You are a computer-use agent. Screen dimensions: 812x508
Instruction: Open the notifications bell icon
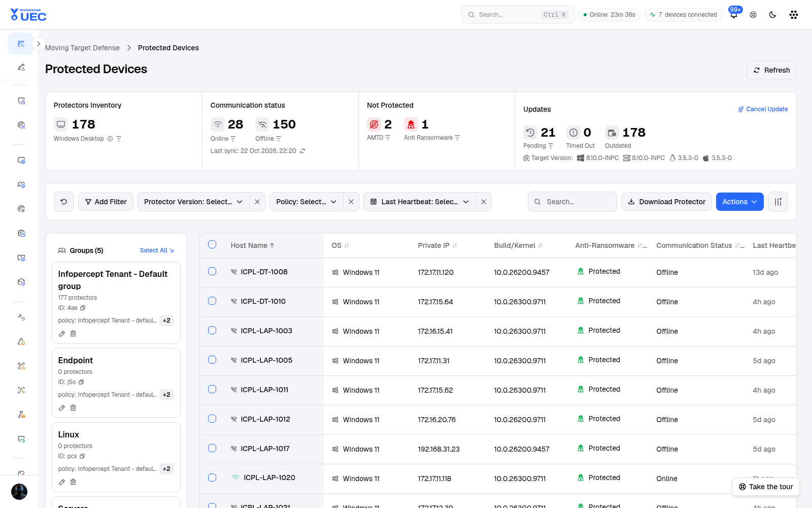pyautogui.click(x=734, y=15)
